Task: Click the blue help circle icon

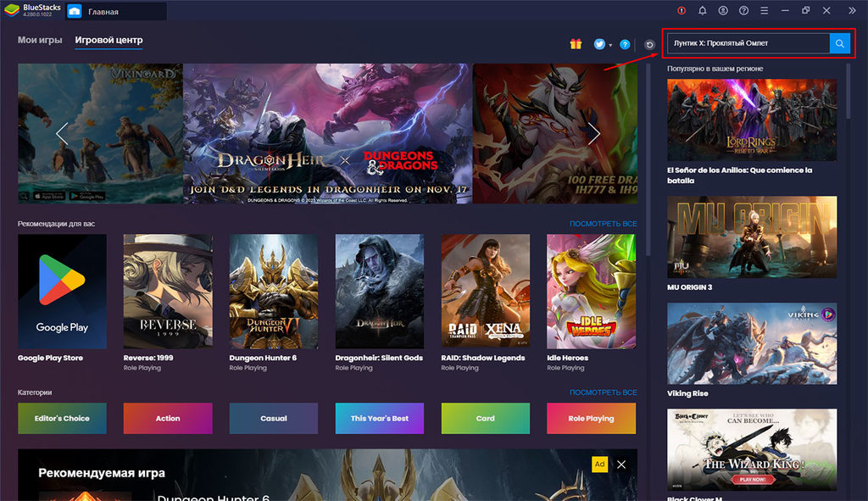Action: point(625,44)
